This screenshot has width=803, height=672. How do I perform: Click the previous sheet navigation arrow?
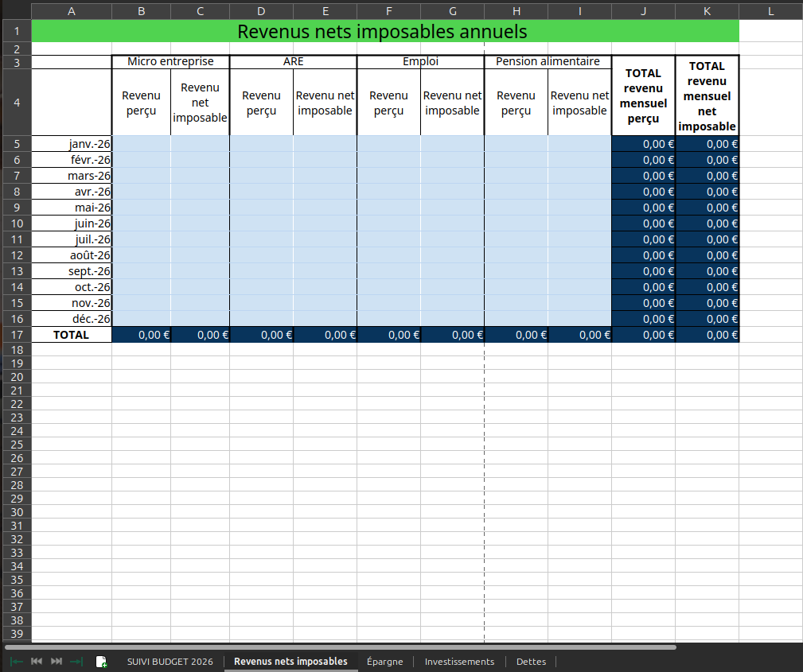[37, 661]
